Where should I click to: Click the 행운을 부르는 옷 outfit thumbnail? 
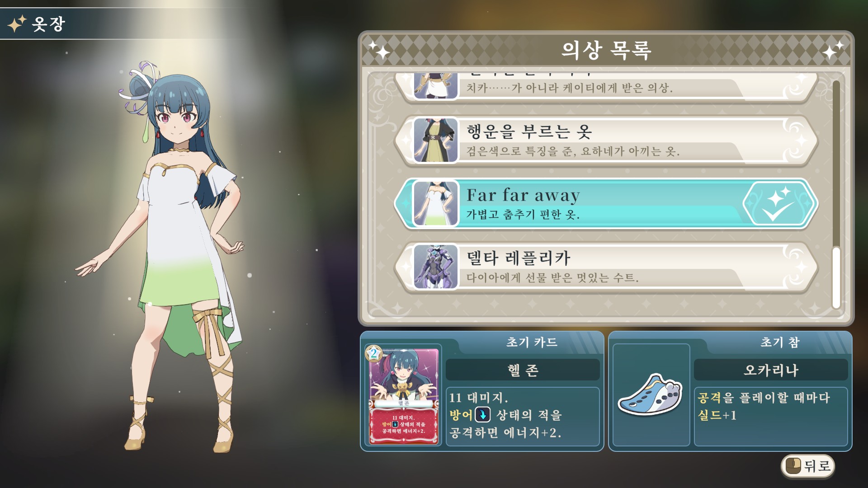click(436, 141)
